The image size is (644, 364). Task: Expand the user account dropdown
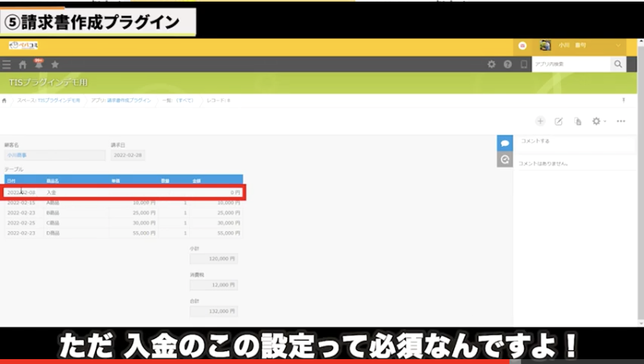(618, 46)
